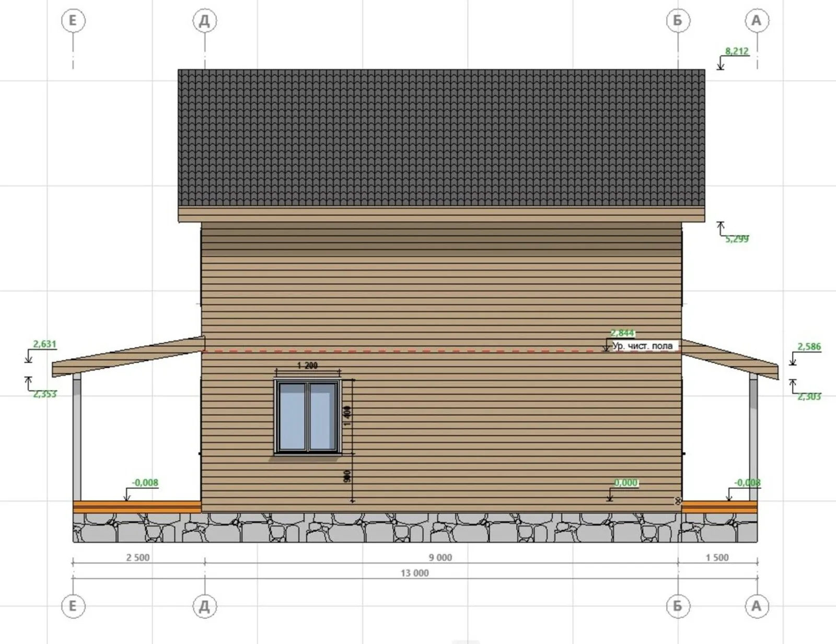
Task: Select the top axis bubble Д
Action: click(204, 21)
